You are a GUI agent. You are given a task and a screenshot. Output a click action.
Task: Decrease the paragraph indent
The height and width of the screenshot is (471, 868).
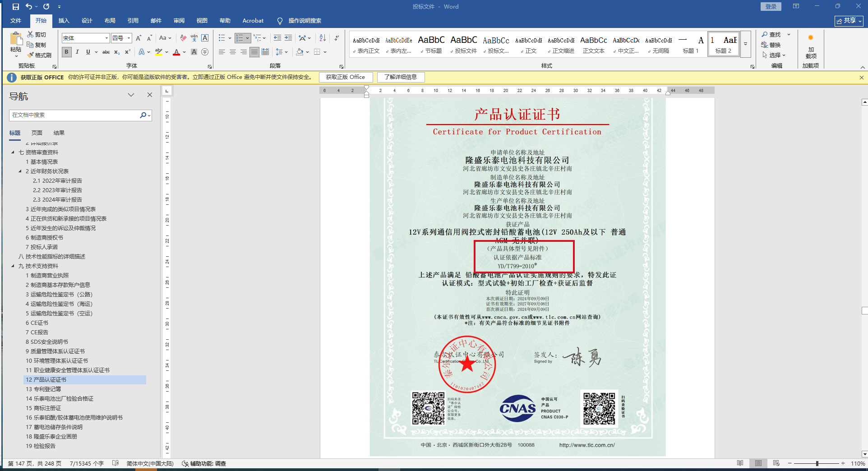coord(277,38)
